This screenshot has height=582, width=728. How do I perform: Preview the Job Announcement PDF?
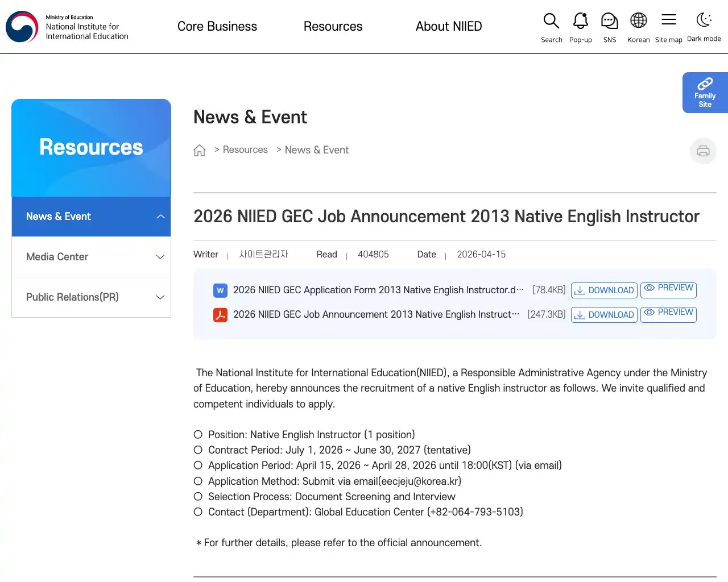tap(668, 314)
